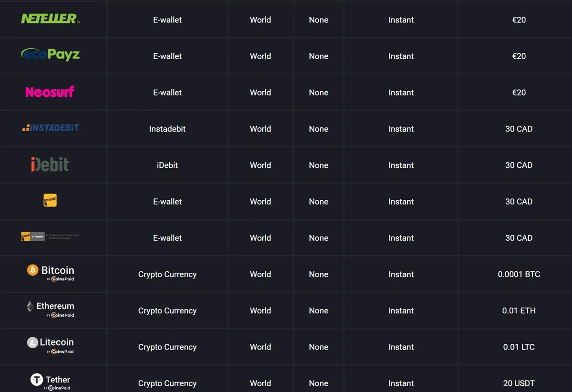Choose the iDebit logo
Viewport: 572px width, 392px height.
point(50,165)
